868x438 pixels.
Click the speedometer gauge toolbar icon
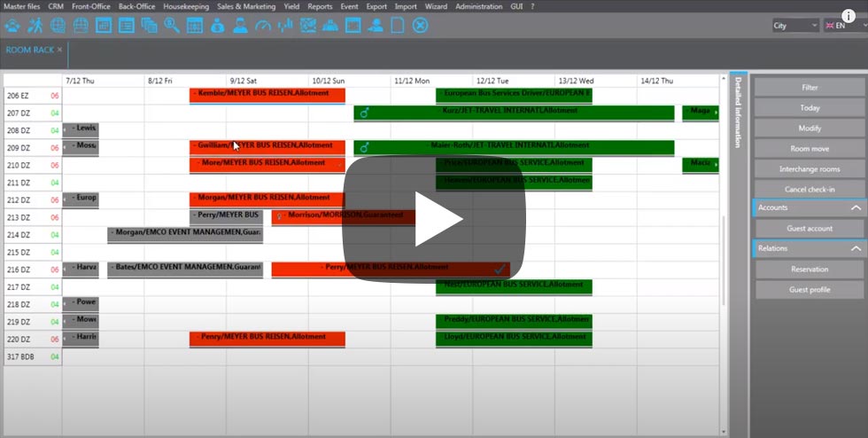(263, 26)
